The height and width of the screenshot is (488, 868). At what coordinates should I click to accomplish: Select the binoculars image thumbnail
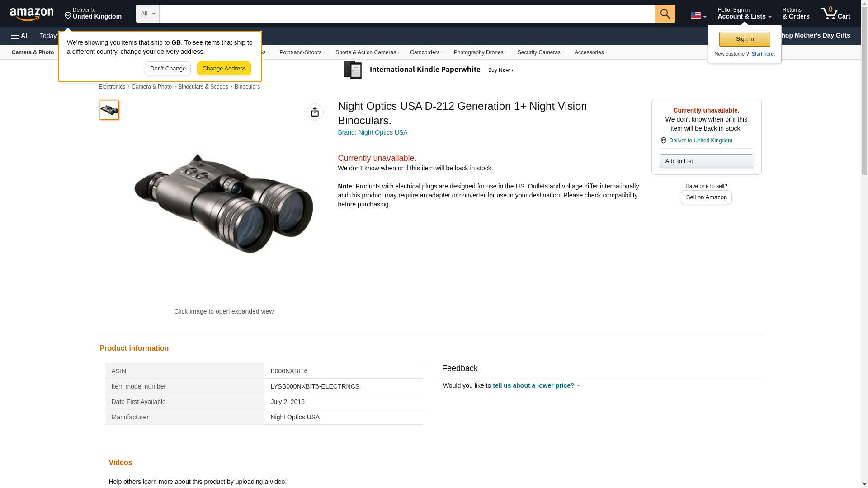[109, 110]
